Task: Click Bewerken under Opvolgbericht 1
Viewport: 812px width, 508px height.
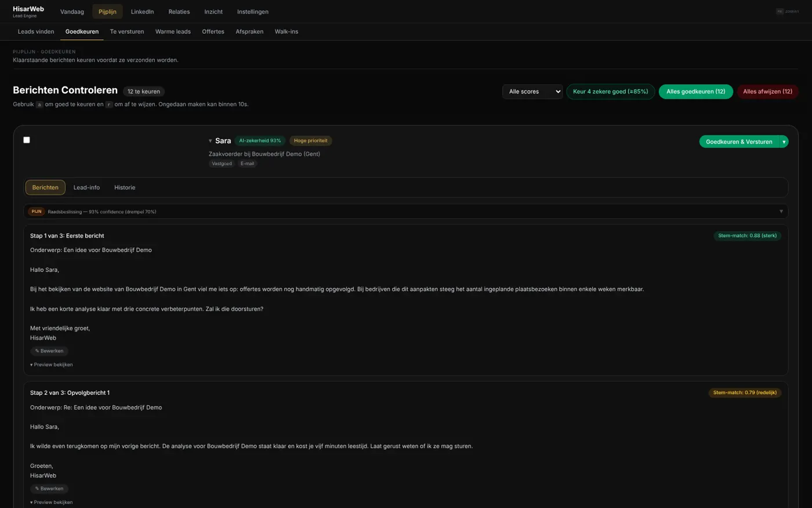Action: tap(49, 489)
